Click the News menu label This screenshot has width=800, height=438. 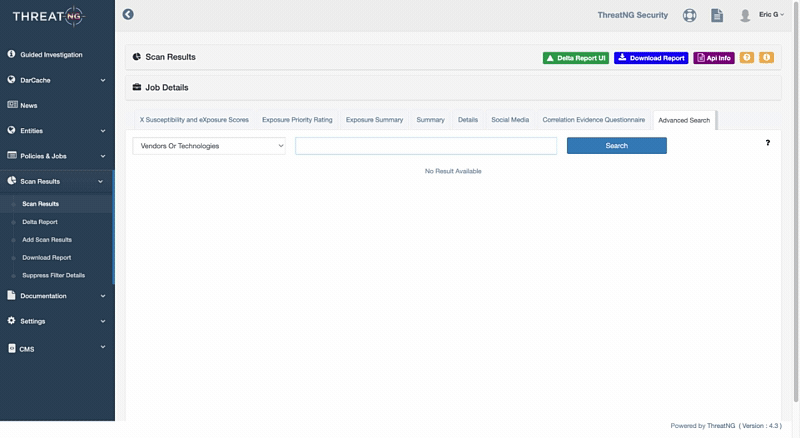(29, 106)
